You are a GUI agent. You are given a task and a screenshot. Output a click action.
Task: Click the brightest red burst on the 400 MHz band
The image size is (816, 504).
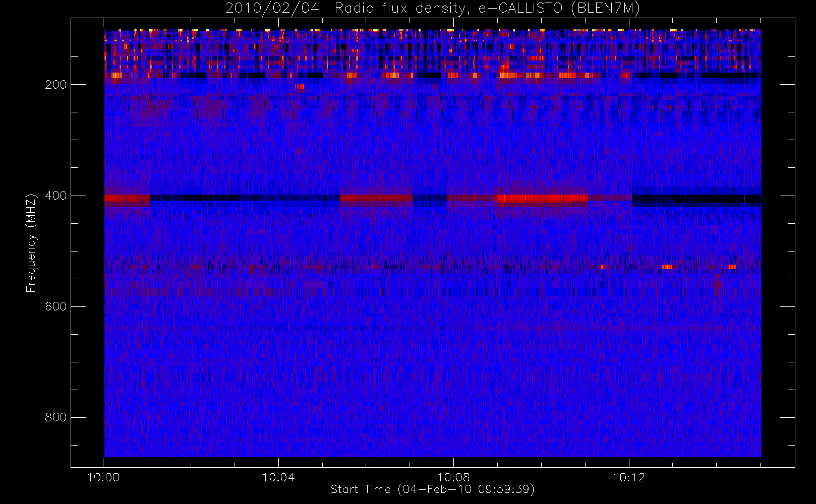(x=542, y=198)
